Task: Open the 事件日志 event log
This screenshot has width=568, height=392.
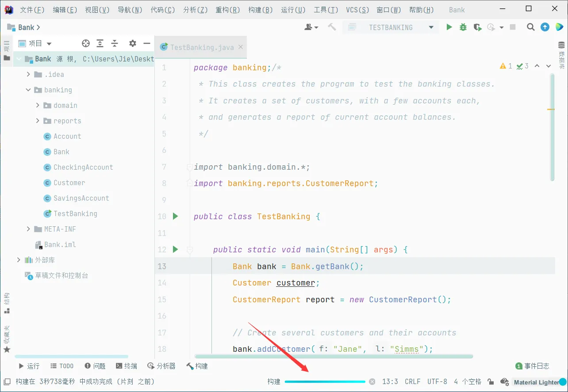Action: [x=533, y=366]
